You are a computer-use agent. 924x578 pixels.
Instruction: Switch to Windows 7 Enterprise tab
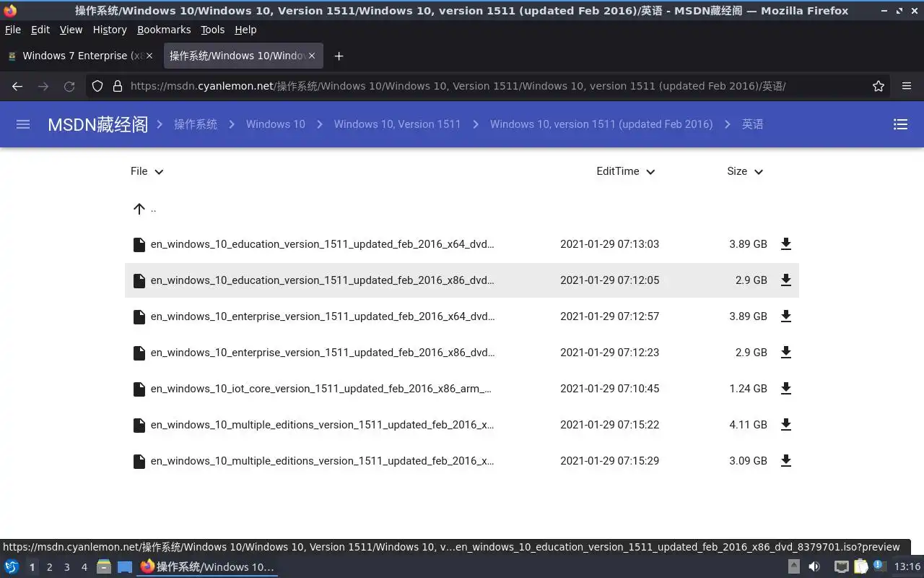click(80, 56)
